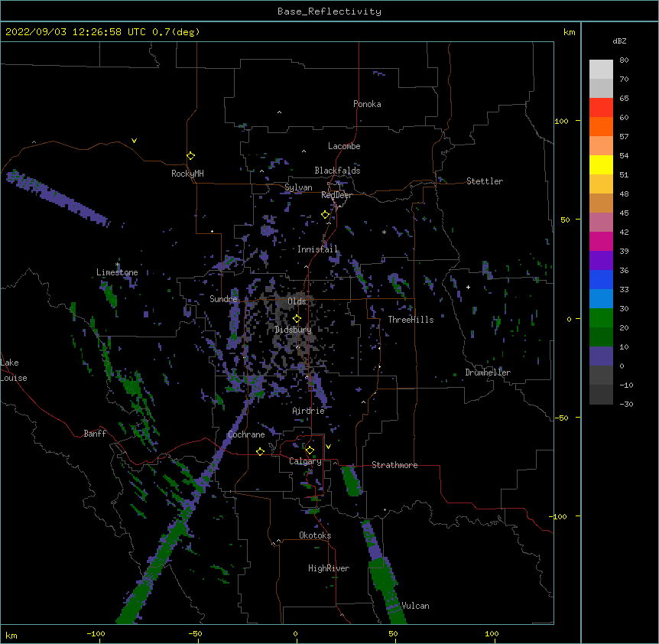Click the yellow V marker northwest of RockyMH
The height and width of the screenshot is (644, 659).
pyautogui.click(x=134, y=141)
